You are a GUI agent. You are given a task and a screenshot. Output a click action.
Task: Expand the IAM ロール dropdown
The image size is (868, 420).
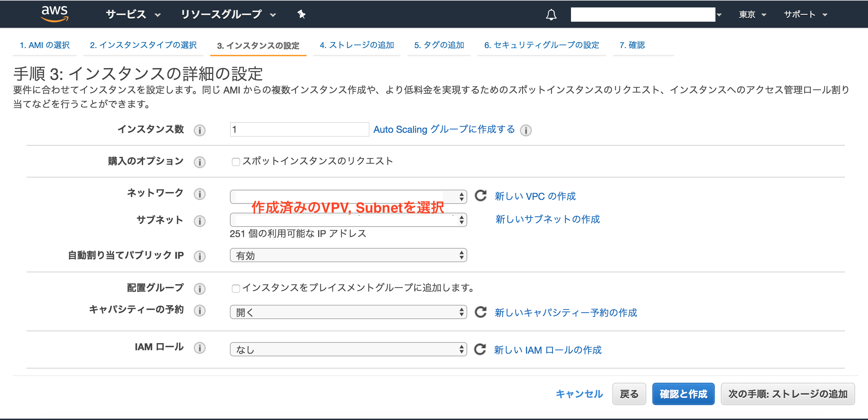pos(348,349)
